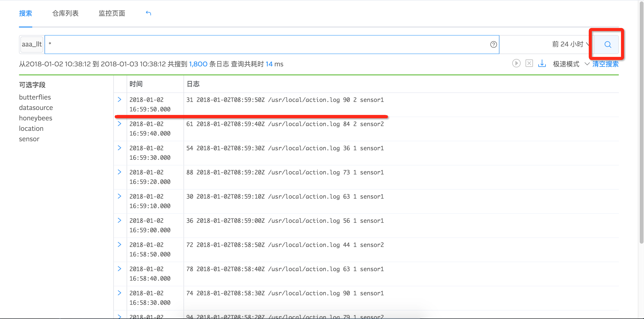Image resolution: width=644 pixels, height=319 pixels.
Task: Download the log results
Action: [x=542, y=64]
